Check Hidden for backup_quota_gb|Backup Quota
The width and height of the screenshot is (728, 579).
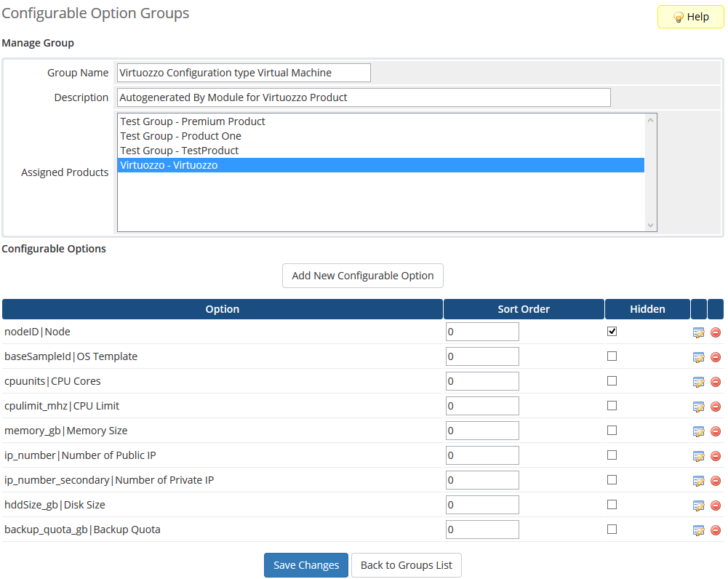pos(612,530)
